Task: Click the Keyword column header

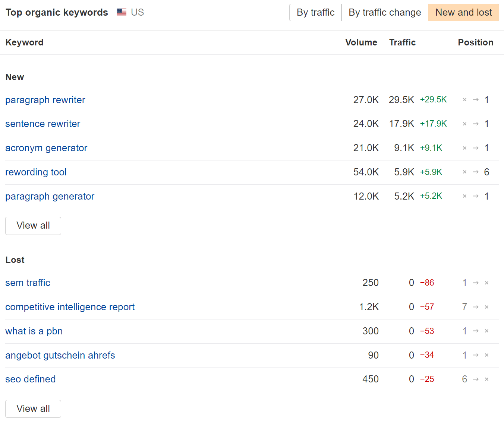Action: pos(24,42)
